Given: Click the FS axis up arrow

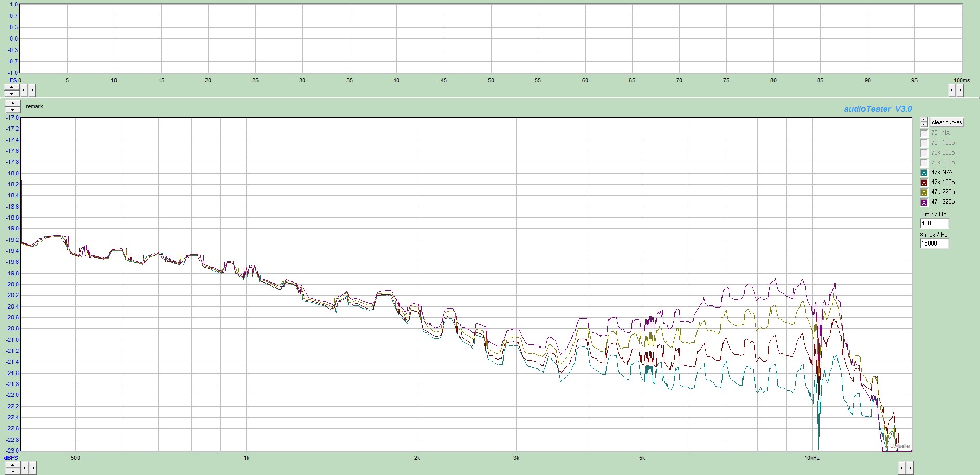Looking at the screenshot, I should point(12,87).
